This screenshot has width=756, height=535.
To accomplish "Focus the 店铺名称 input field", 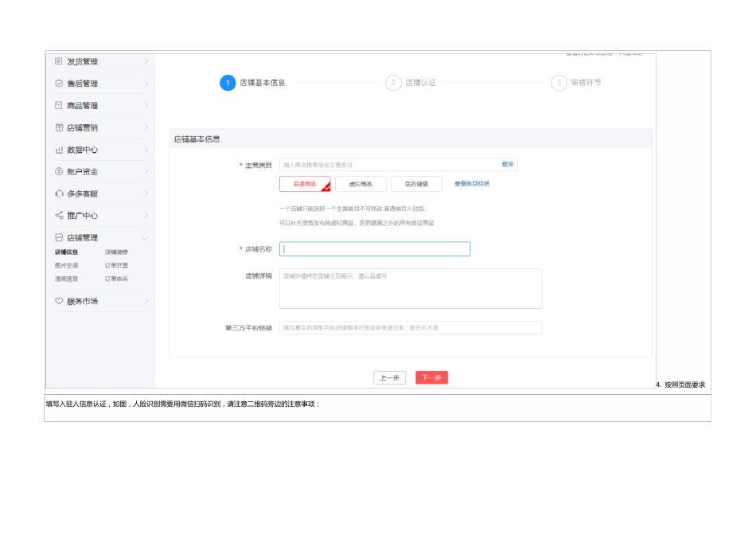I will coord(375,249).
